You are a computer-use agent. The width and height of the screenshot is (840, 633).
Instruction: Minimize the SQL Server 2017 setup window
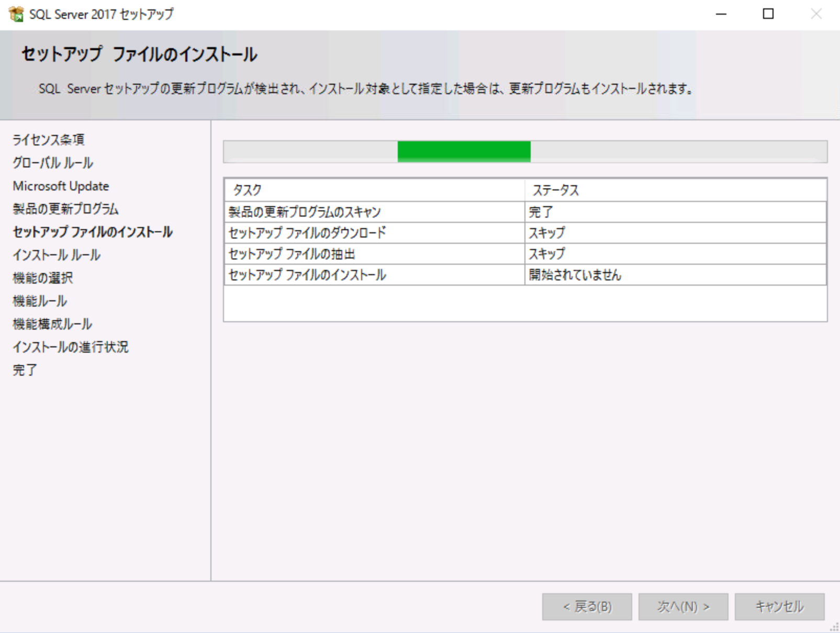(x=721, y=14)
